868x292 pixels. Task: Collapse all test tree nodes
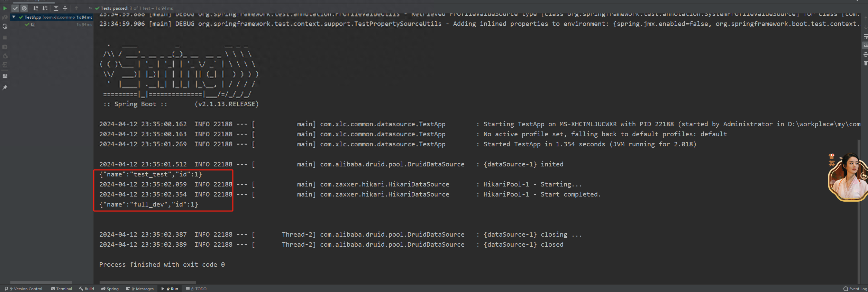[x=65, y=8]
